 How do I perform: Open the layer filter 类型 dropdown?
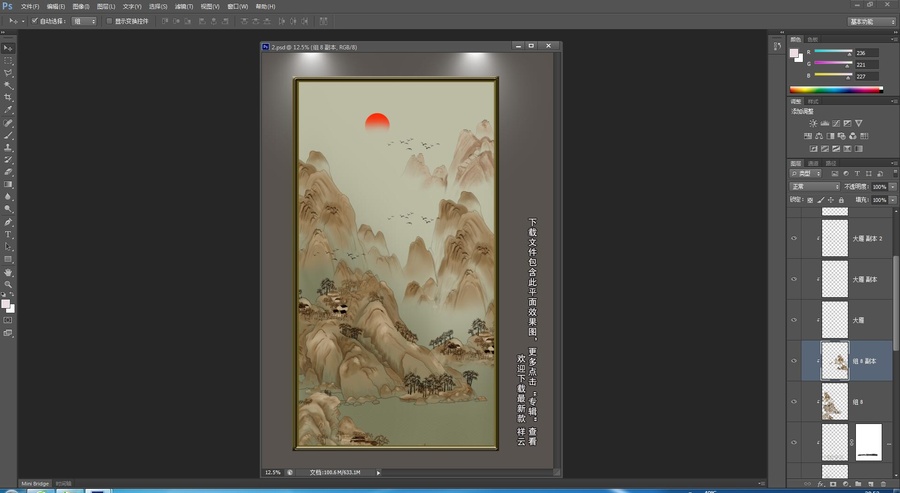tap(805, 173)
